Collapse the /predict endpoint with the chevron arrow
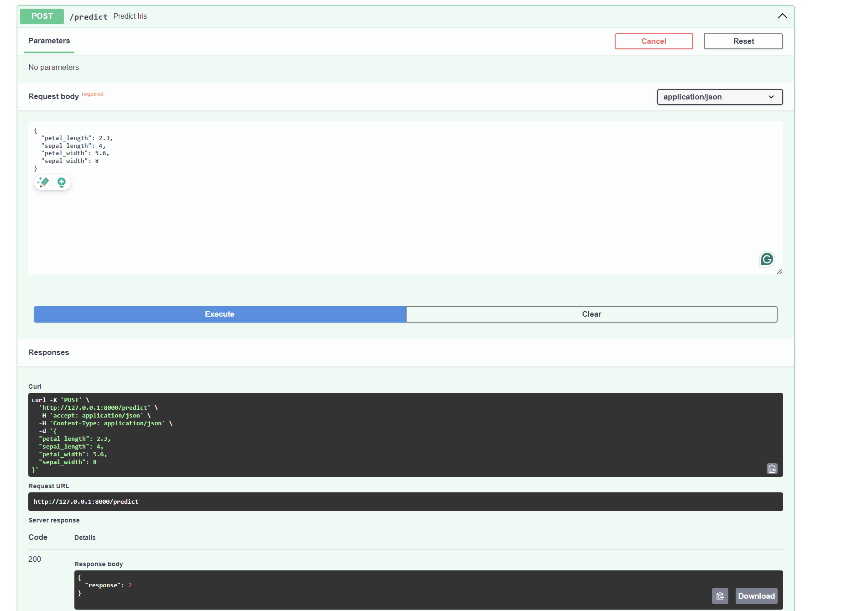Viewport: 868px width, 611px height. [x=782, y=16]
